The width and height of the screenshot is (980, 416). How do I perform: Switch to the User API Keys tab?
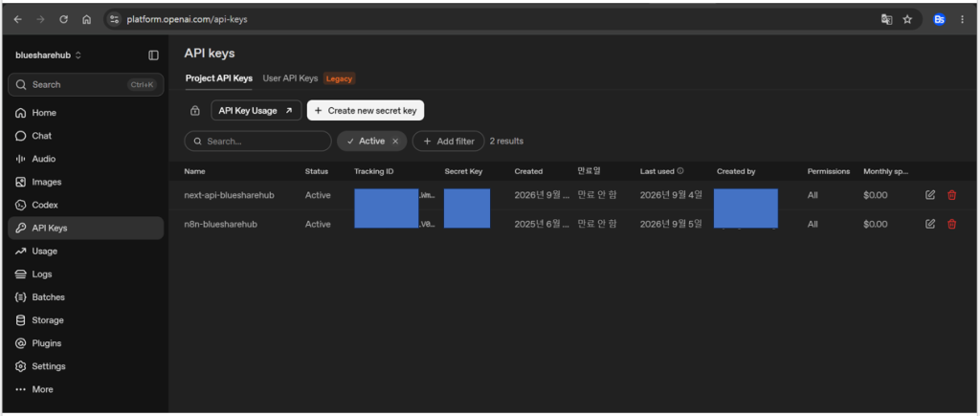290,78
